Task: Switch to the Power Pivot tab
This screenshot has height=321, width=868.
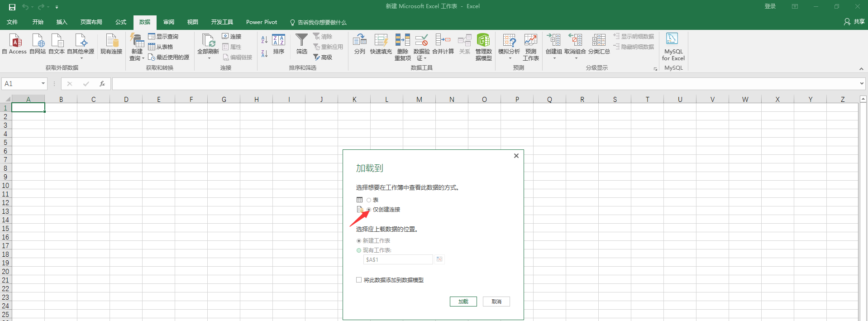Action: click(x=262, y=22)
